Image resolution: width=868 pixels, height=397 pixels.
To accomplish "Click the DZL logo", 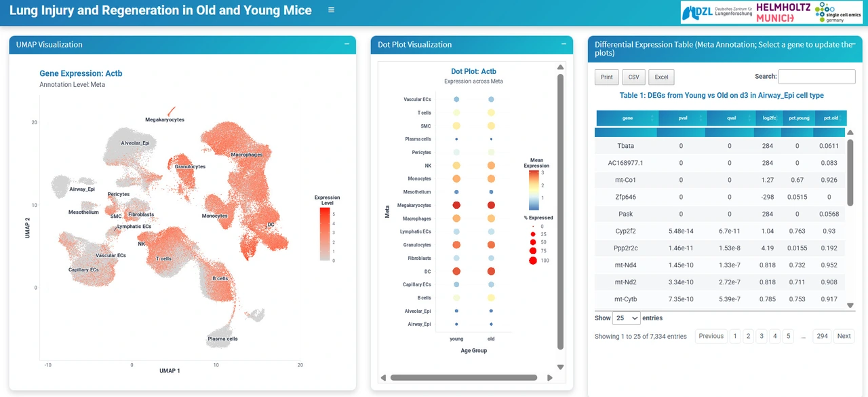I will point(716,12).
